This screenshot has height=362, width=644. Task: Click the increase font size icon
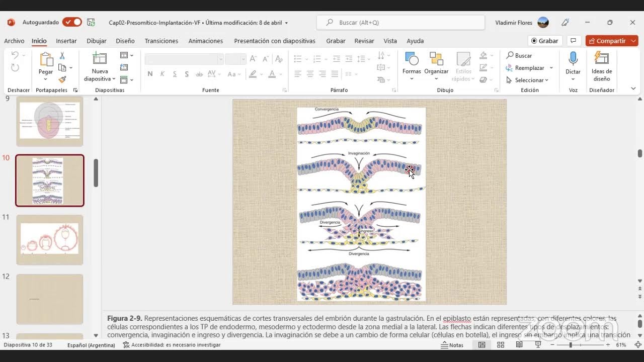pos(253,59)
